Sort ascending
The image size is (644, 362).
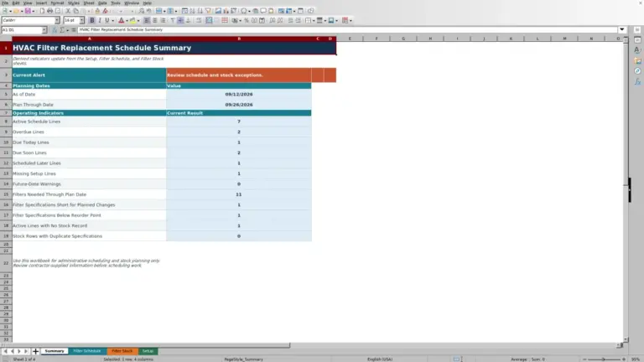click(192, 11)
